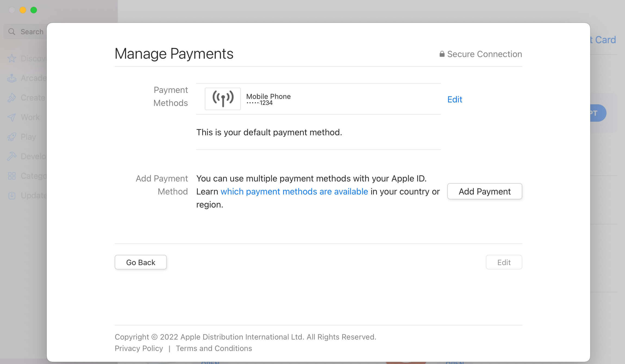This screenshot has width=625, height=364.
Task: Click which payment methods are available link
Action: 294,191
